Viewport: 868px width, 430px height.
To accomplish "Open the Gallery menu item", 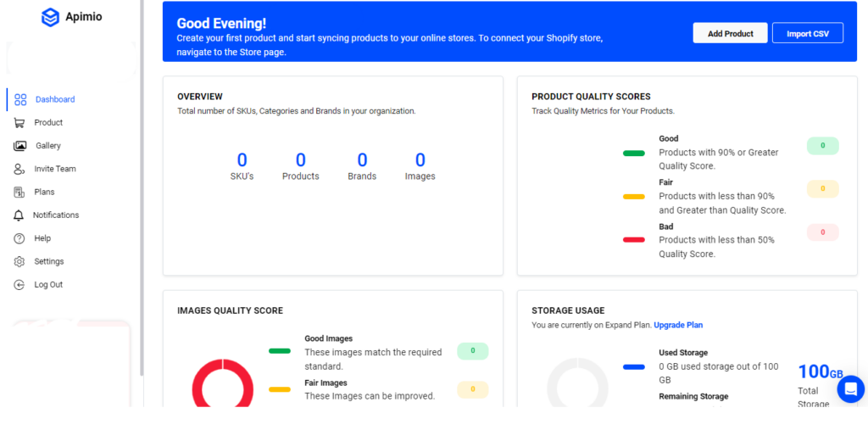I will click(x=48, y=146).
